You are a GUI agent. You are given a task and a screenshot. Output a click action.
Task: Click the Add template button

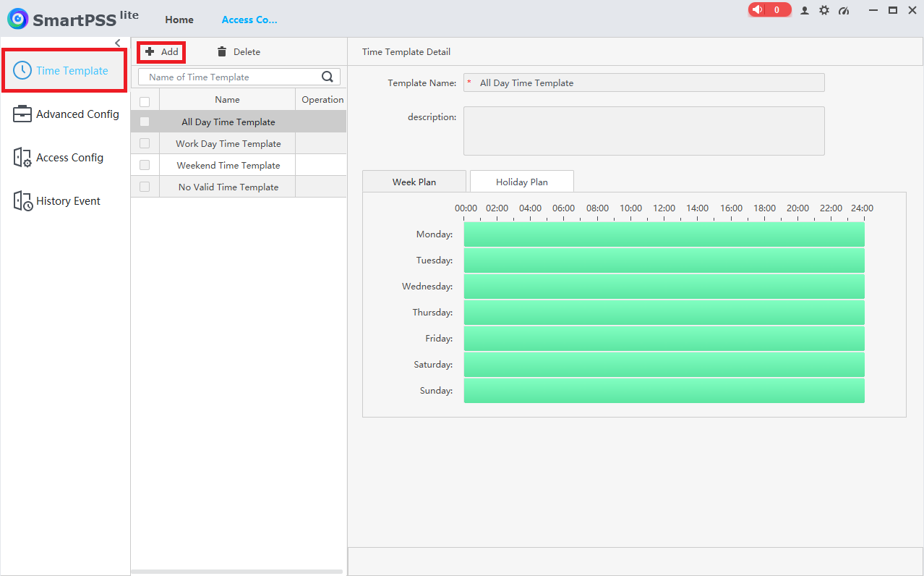tap(162, 52)
